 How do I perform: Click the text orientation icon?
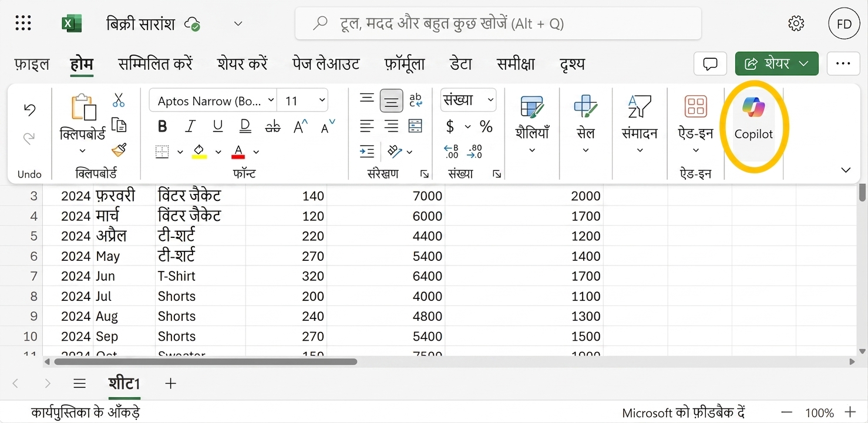point(395,152)
